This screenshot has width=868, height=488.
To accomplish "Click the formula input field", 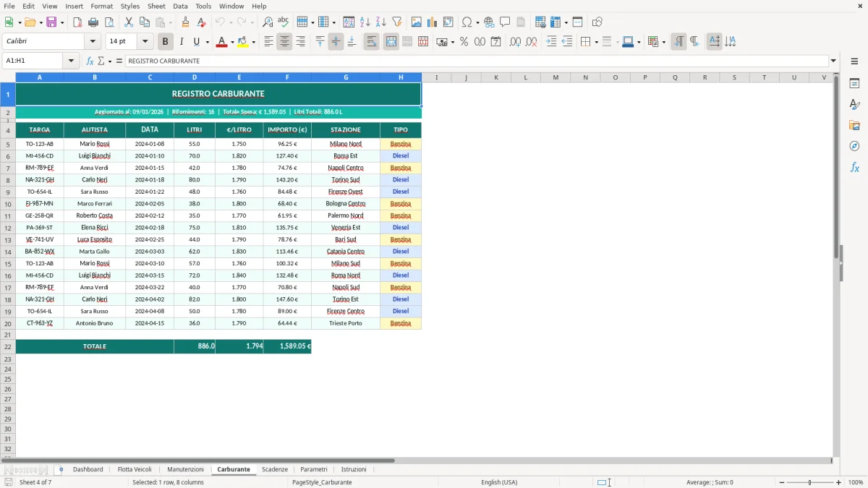I will [x=477, y=61].
